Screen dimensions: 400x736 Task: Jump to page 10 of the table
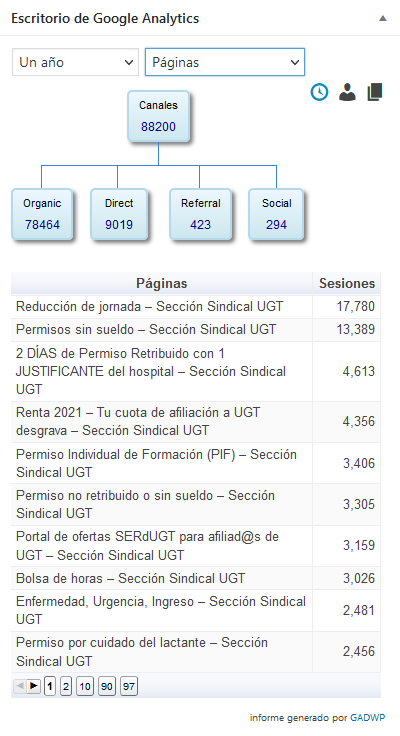click(x=85, y=687)
